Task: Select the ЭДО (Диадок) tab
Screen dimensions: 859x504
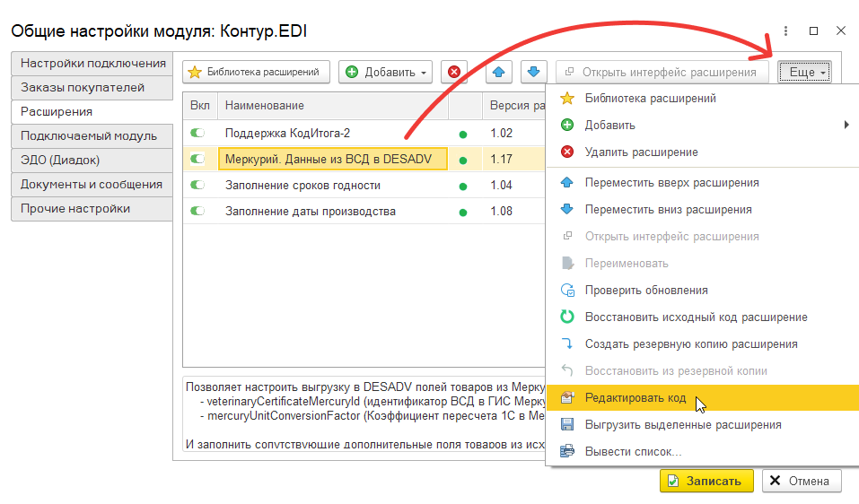Action: point(92,160)
